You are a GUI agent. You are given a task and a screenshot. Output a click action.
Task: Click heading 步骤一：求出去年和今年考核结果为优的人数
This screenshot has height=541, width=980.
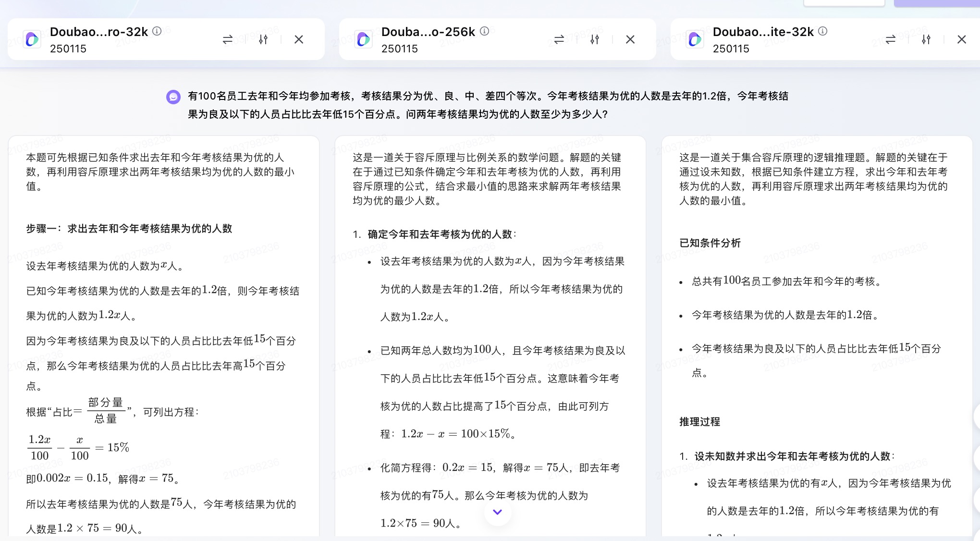click(129, 229)
